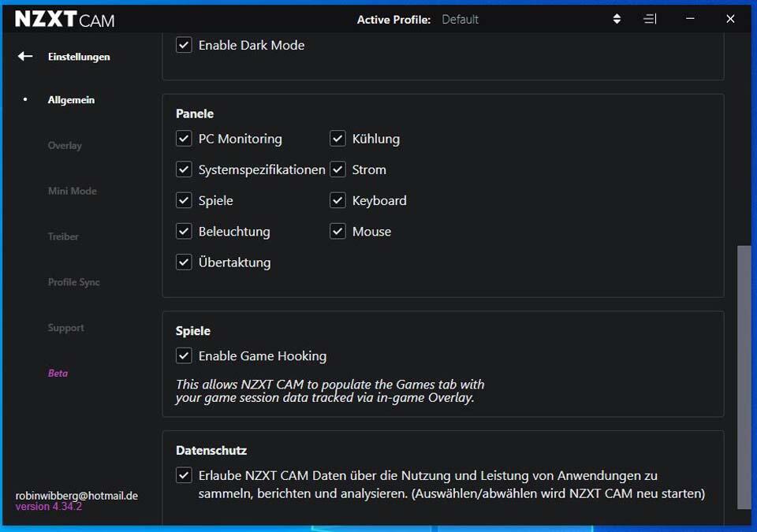The height and width of the screenshot is (532, 757).
Task: Click the robinwibberg@hotmail.de account email
Action: [76, 496]
